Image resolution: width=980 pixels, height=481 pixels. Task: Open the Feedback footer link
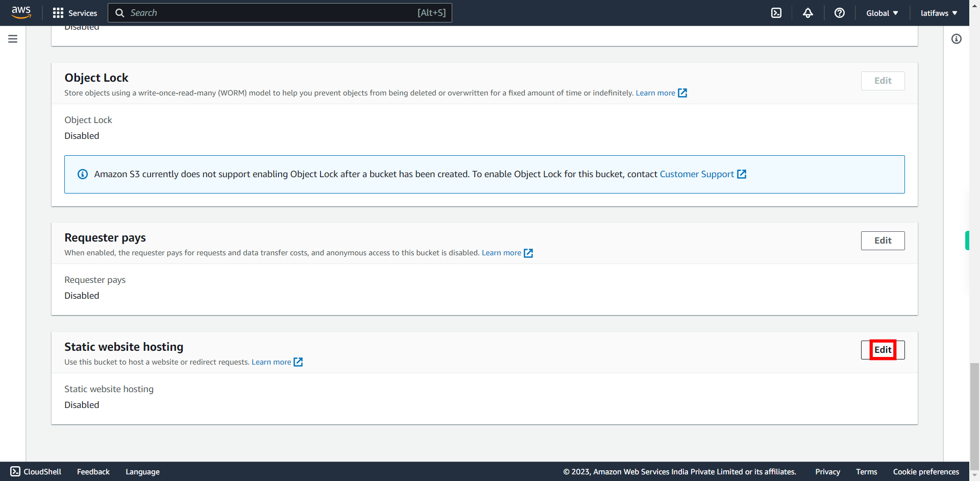(x=93, y=472)
